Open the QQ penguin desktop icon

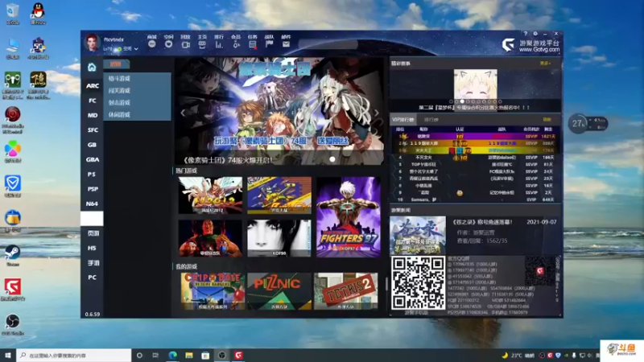point(38,14)
